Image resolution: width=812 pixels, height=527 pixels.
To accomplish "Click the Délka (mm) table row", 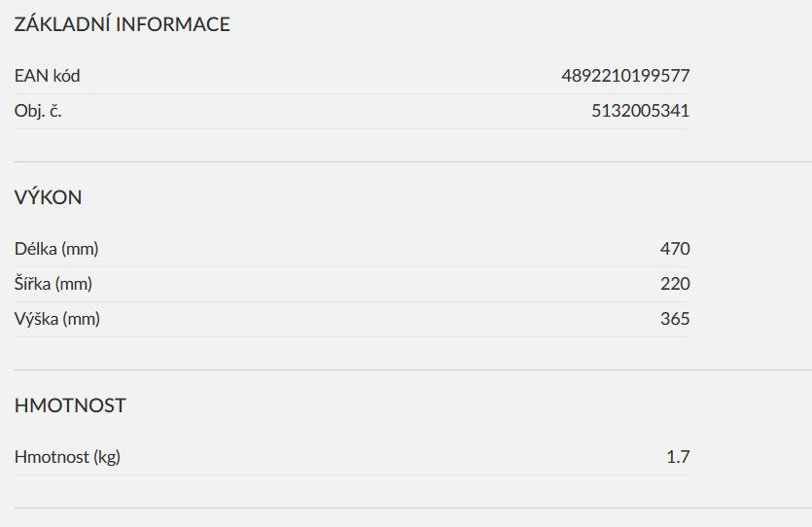I will coord(352,250).
